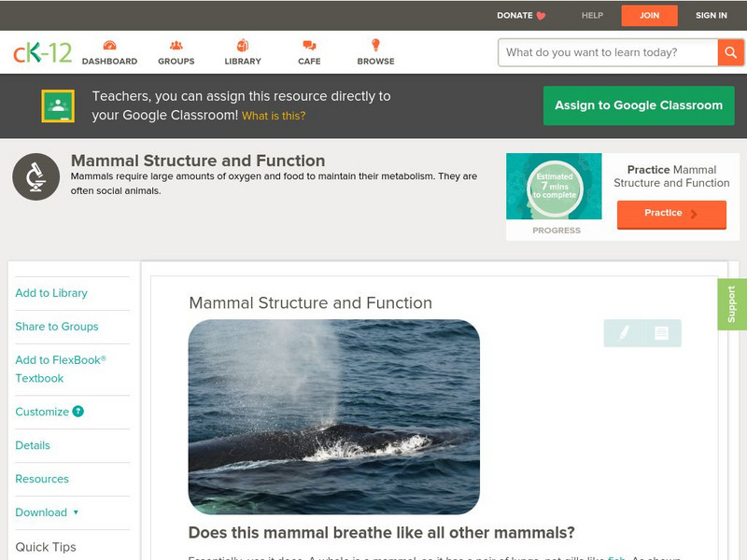Click the Library backpack icon
The image size is (747, 560).
(x=243, y=45)
